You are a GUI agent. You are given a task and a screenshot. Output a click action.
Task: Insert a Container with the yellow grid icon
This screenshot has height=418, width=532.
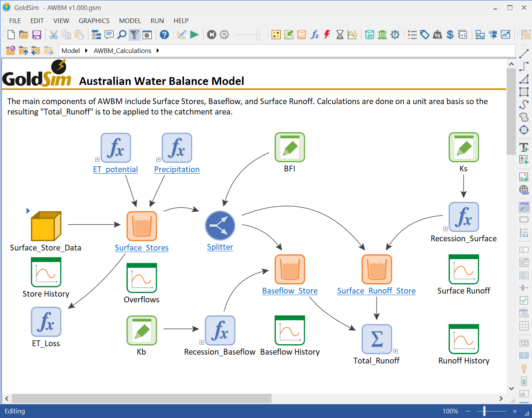pos(276,35)
